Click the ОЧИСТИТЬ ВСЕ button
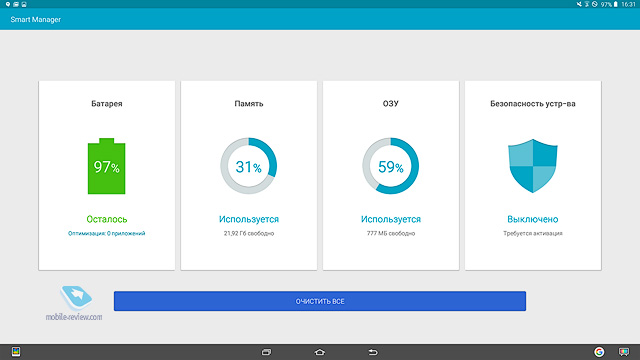This screenshot has width=640, height=360. click(x=320, y=301)
